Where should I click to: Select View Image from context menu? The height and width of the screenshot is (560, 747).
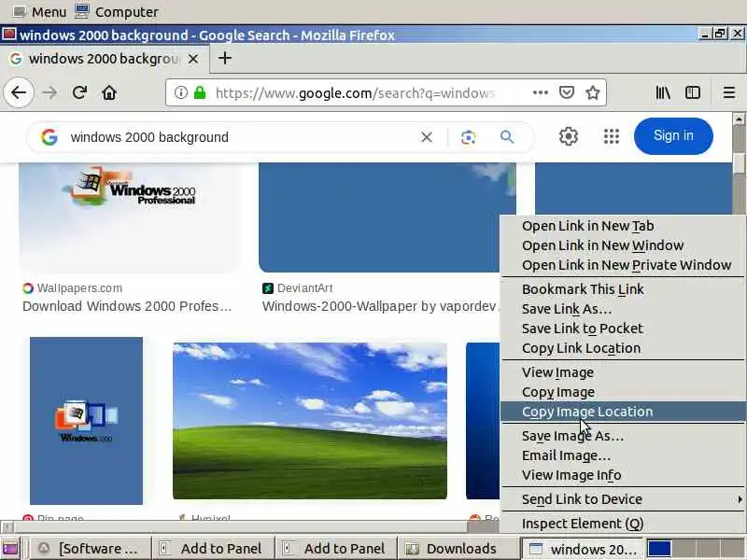(623, 372)
